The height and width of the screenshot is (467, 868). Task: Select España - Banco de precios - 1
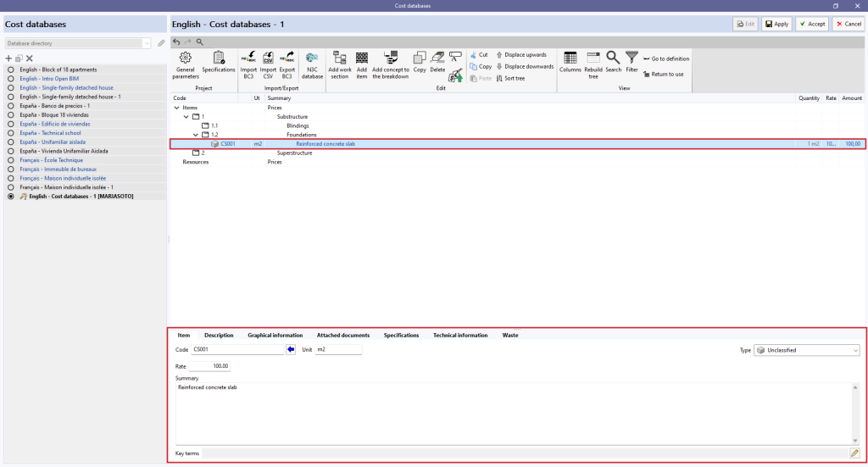pos(10,106)
